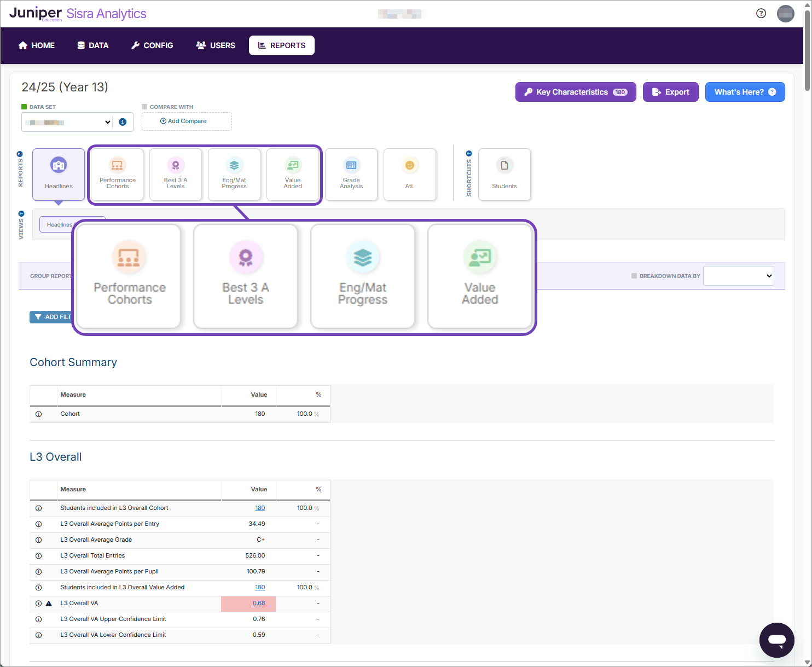Click the 0.68 L3 Overall VA link
The width and height of the screenshot is (812, 667).
tap(259, 603)
